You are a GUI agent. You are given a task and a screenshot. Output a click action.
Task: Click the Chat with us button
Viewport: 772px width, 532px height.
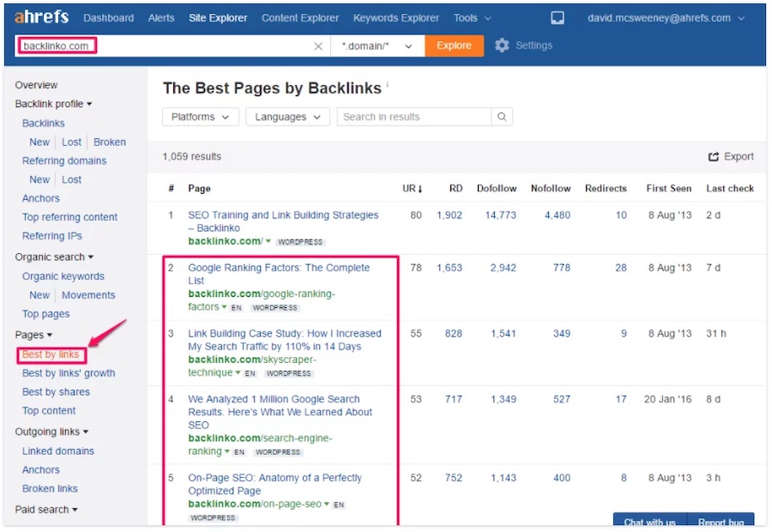[649, 521]
